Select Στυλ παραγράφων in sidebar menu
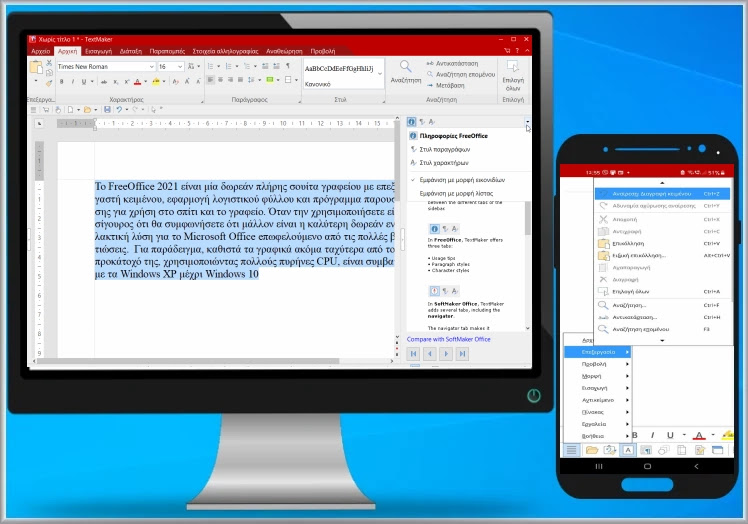This screenshot has height=524, width=748. click(445, 149)
